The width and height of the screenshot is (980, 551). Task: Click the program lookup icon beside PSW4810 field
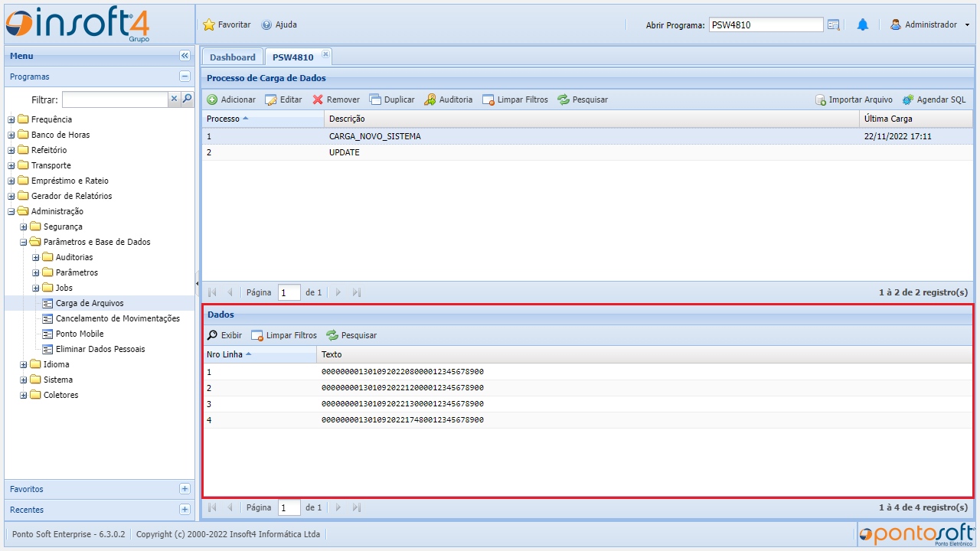pyautogui.click(x=834, y=24)
